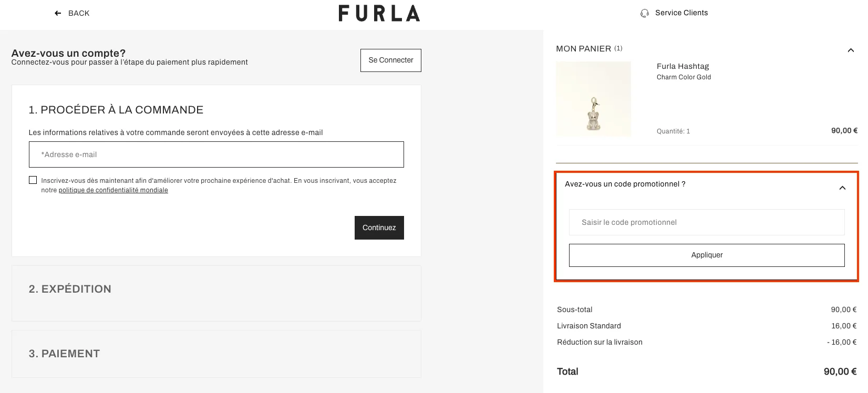The width and height of the screenshot is (868, 393).
Task: Enable the newsletter sign-up checkbox
Action: click(x=33, y=180)
